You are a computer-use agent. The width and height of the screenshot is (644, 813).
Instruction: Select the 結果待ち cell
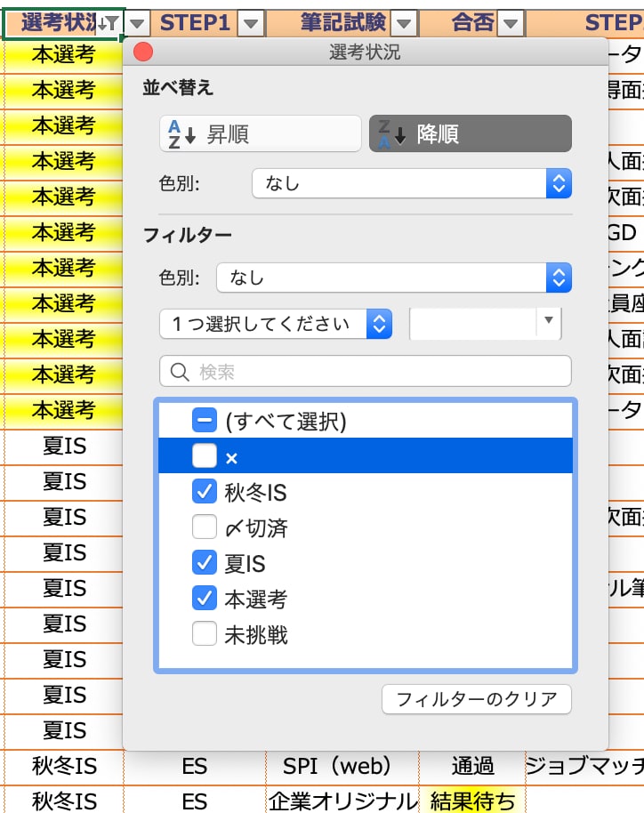[471, 801]
